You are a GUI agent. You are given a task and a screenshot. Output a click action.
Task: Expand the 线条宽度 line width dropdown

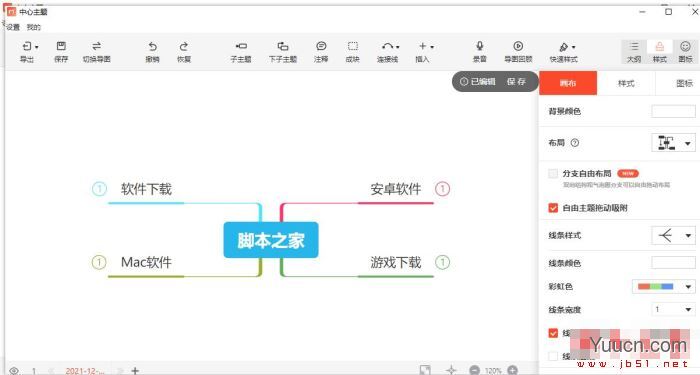pos(688,309)
